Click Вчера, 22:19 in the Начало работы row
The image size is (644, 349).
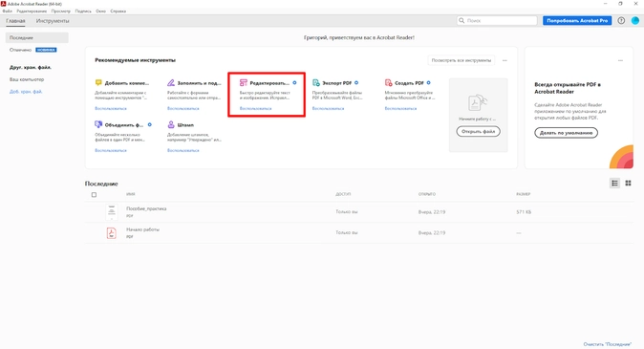pos(432,233)
